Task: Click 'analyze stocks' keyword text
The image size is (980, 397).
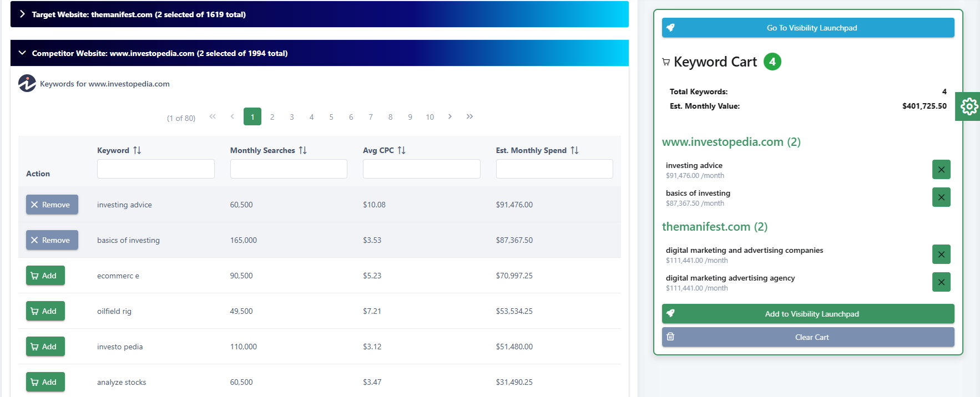Action: click(x=122, y=382)
